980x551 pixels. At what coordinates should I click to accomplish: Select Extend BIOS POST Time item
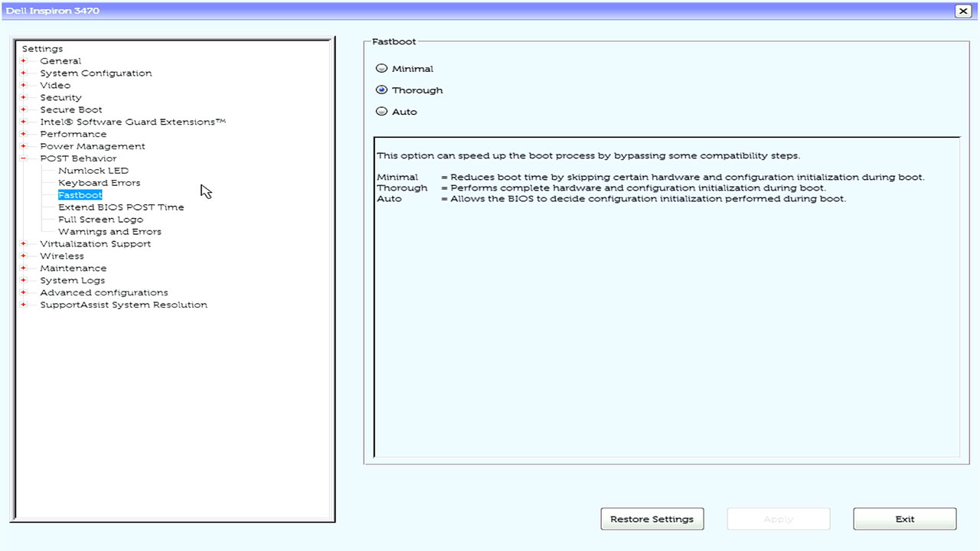pos(121,207)
